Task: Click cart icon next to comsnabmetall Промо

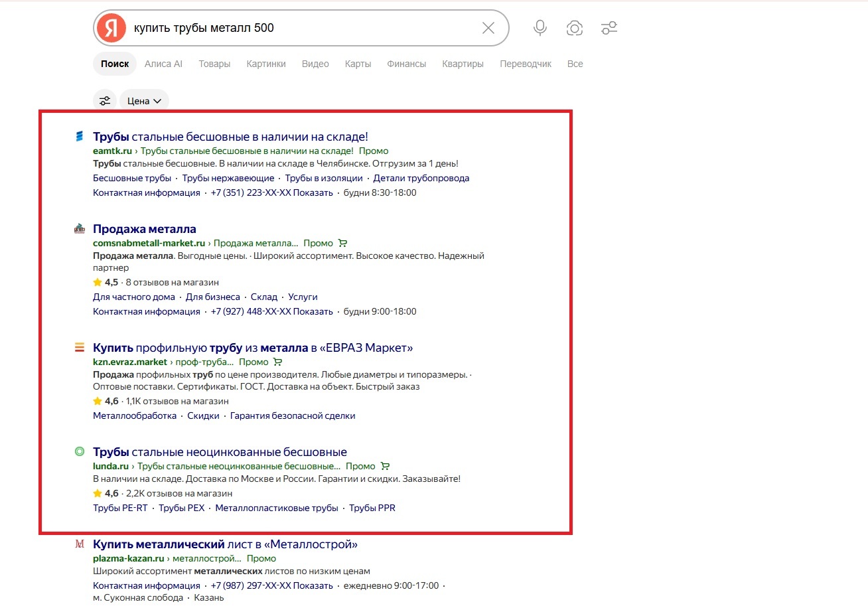Action: 342,243
